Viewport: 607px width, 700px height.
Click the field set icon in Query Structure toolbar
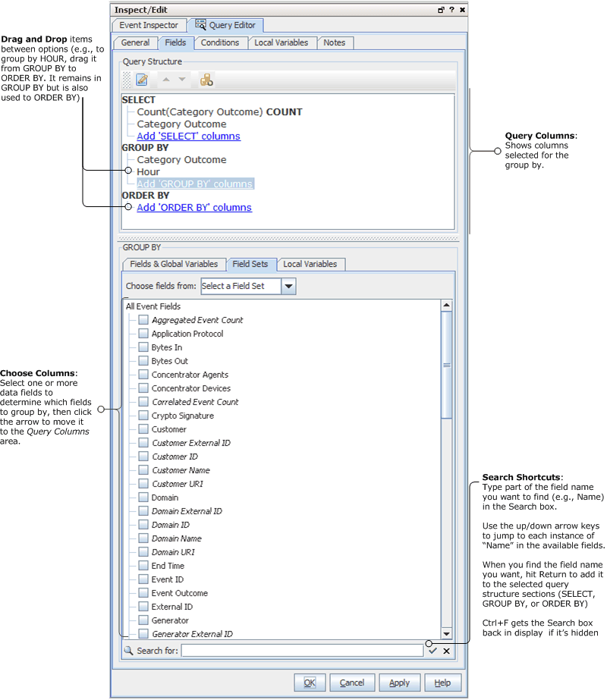[x=206, y=80]
